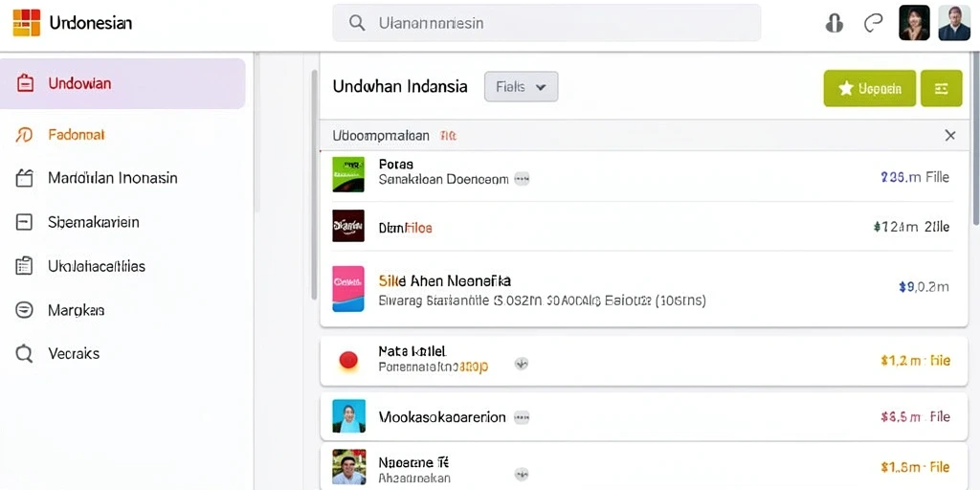Screen dimensions: 980x490
Task: Open the pink Sikd Ahen Neonafika thumbnail
Action: tap(348, 289)
